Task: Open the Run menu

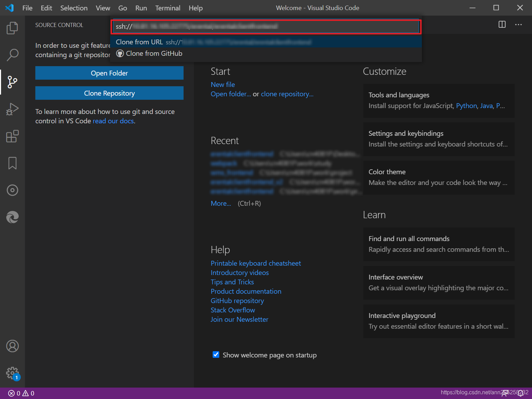Action: pyautogui.click(x=141, y=8)
